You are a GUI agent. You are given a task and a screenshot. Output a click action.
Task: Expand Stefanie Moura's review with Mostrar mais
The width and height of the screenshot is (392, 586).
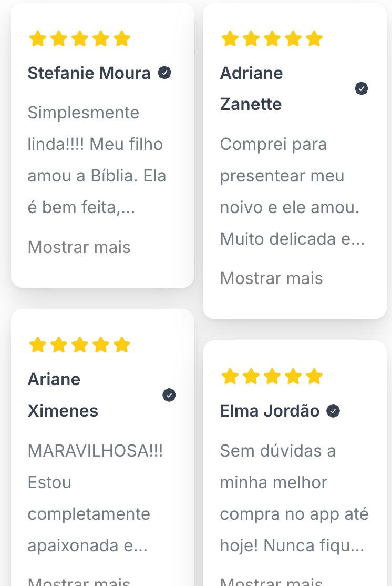tap(79, 247)
